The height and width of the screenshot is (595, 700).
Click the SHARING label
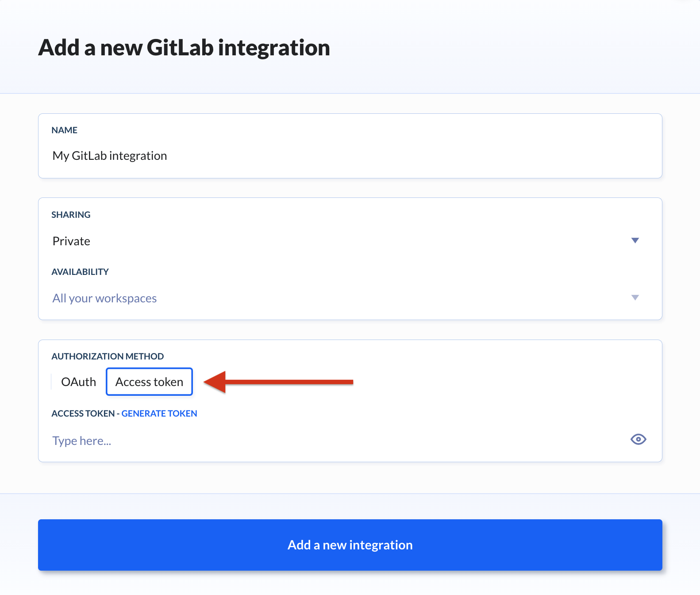[71, 215]
